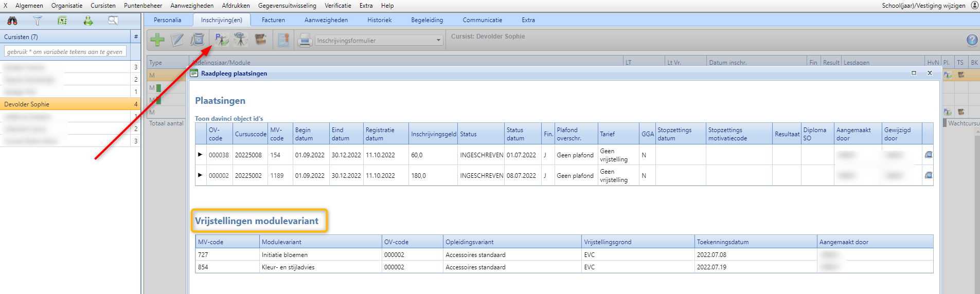Click the certificate icon in toolbar
Viewport: 980px width, 294px height.
pos(283,40)
